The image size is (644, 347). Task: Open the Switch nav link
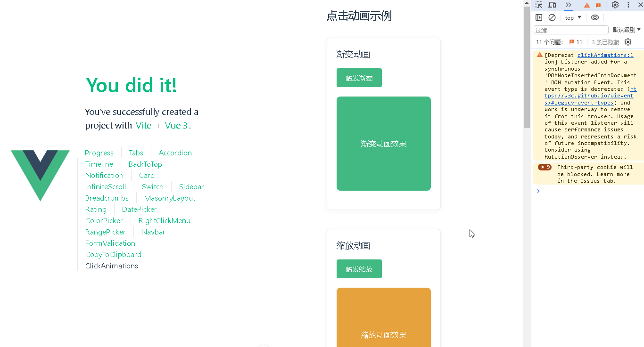click(x=153, y=186)
